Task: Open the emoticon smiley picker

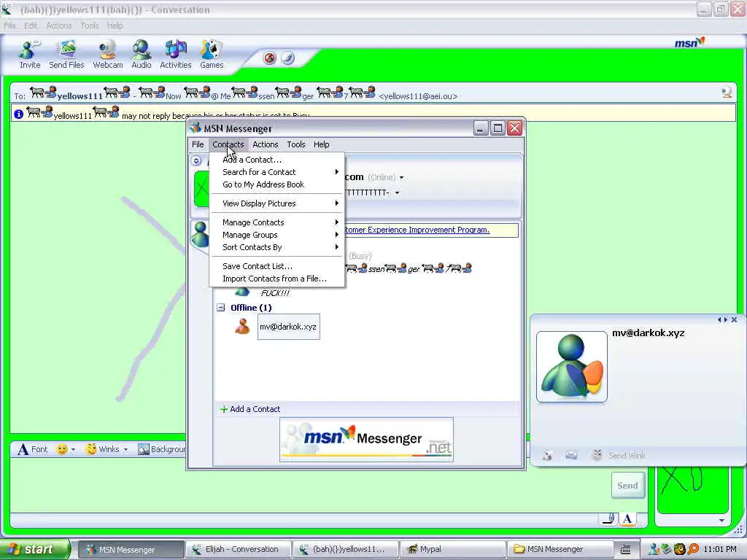Action: (62, 449)
